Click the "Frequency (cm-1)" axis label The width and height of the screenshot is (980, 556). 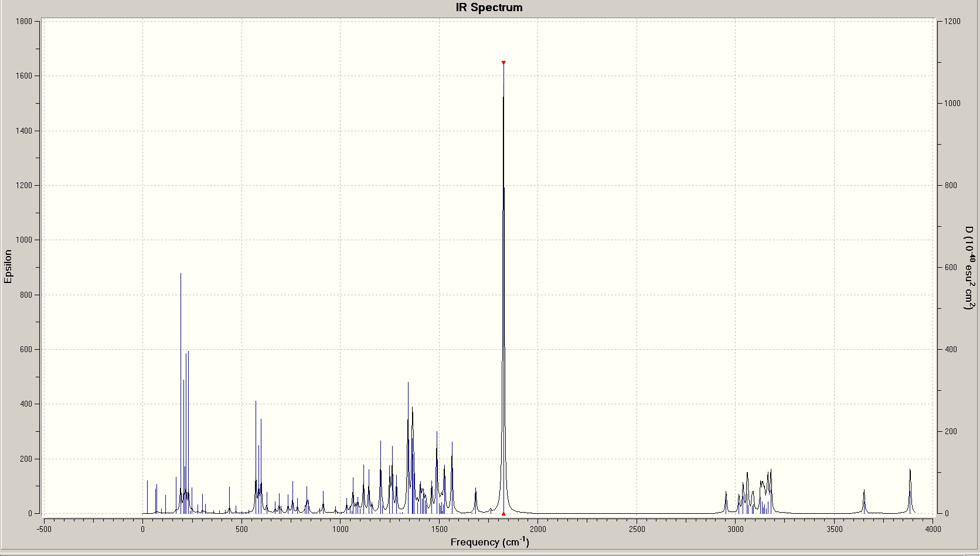489,542
